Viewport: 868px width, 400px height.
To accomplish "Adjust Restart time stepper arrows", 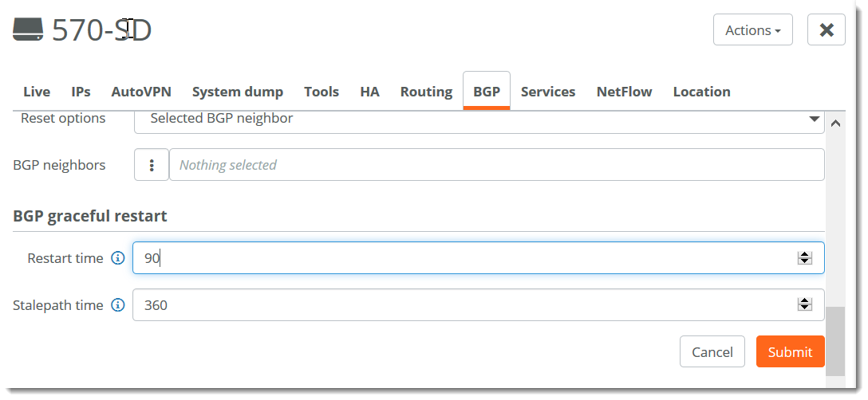I will click(804, 258).
